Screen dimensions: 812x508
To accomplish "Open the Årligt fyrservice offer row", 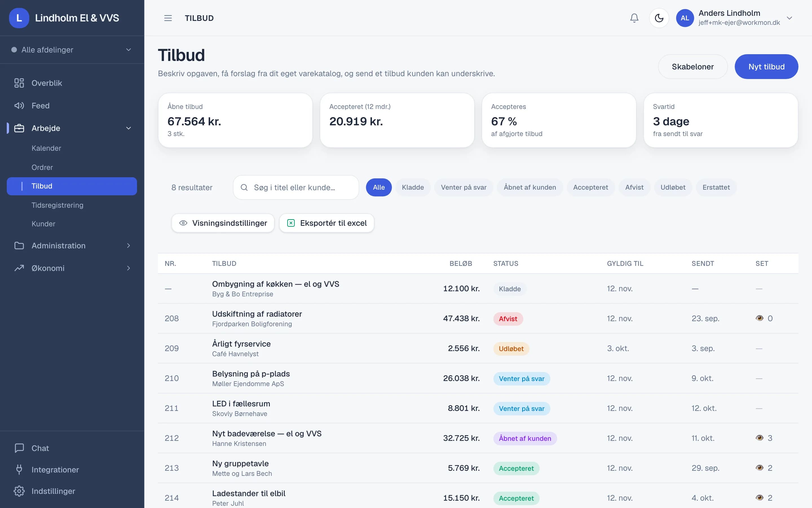I will (478, 349).
